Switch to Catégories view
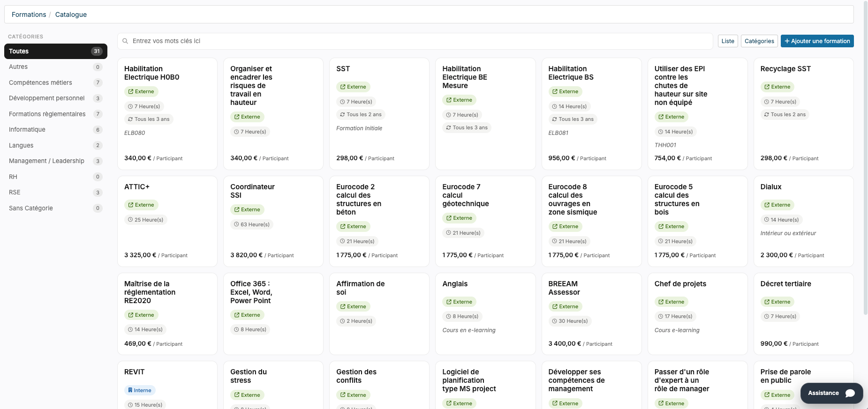 click(759, 41)
